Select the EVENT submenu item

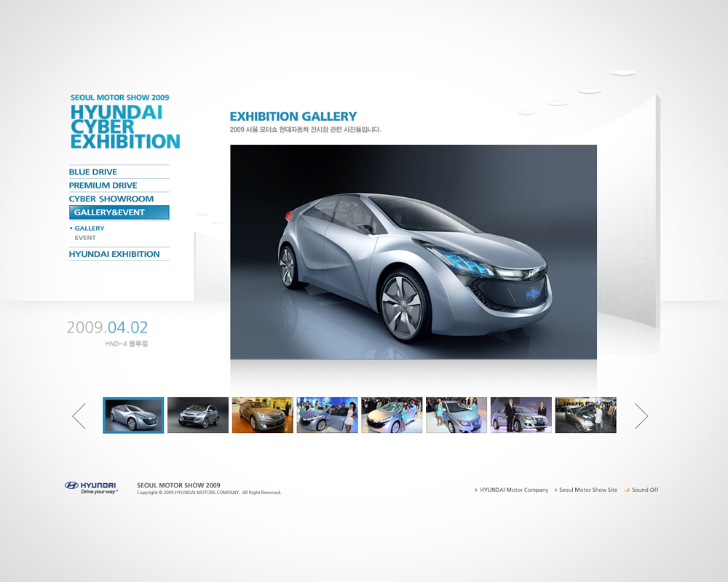click(x=85, y=238)
